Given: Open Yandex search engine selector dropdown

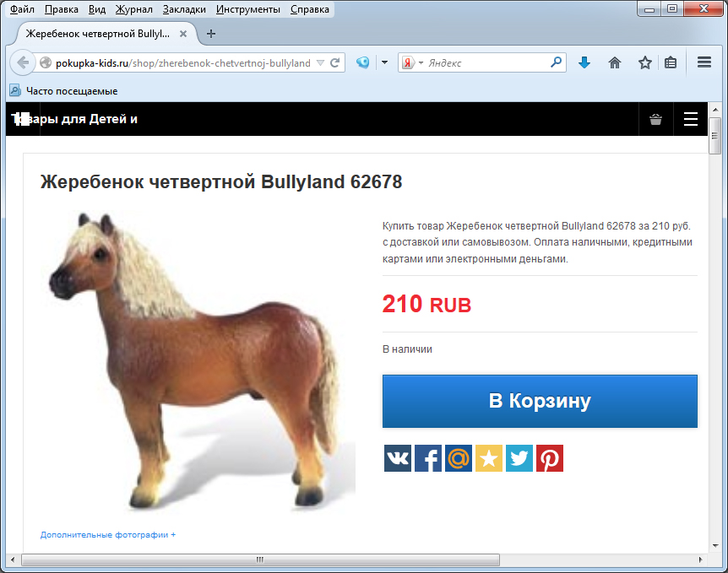Looking at the screenshot, I should [x=411, y=62].
